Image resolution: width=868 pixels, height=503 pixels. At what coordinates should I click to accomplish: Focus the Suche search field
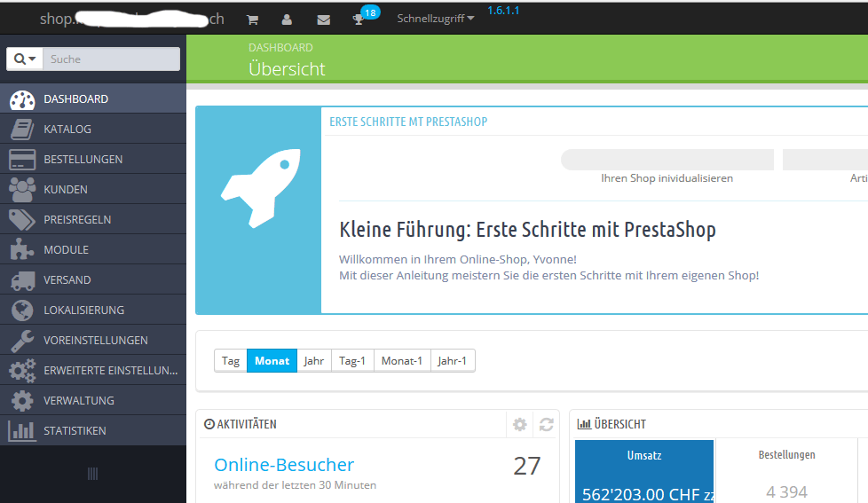(111, 59)
